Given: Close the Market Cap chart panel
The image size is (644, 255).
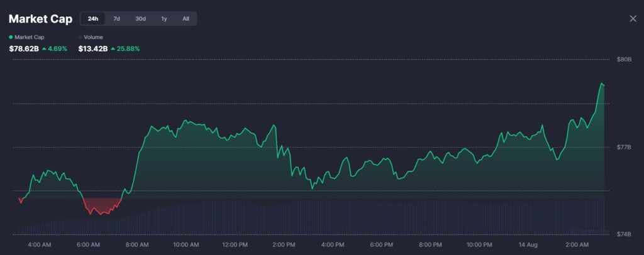Looking at the screenshot, I should click(x=633, y=18).
